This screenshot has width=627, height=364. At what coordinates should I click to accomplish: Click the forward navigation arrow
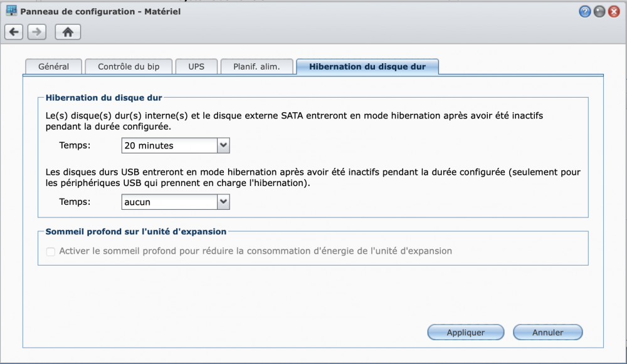point(36,32)
